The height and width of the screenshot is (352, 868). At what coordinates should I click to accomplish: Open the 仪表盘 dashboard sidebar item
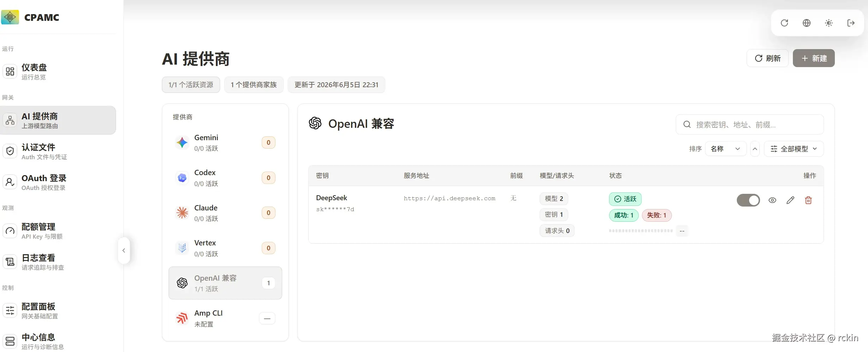click(x=58, y=71)
